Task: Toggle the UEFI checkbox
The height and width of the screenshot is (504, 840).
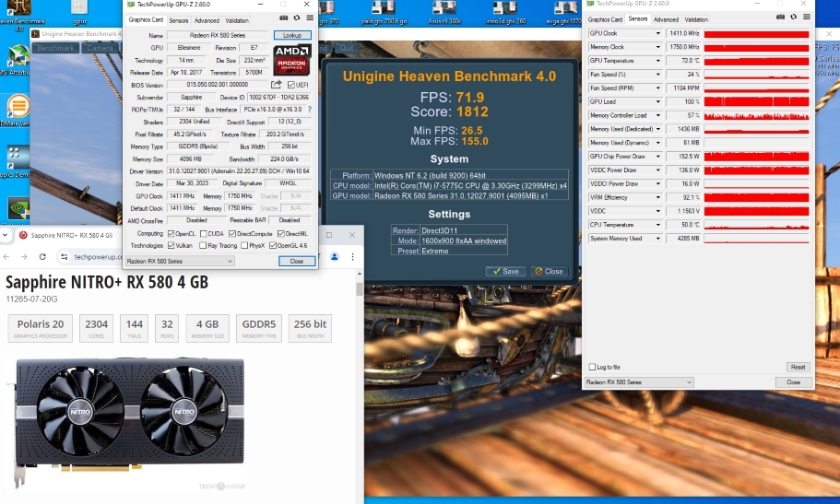Action: point(290,85)
